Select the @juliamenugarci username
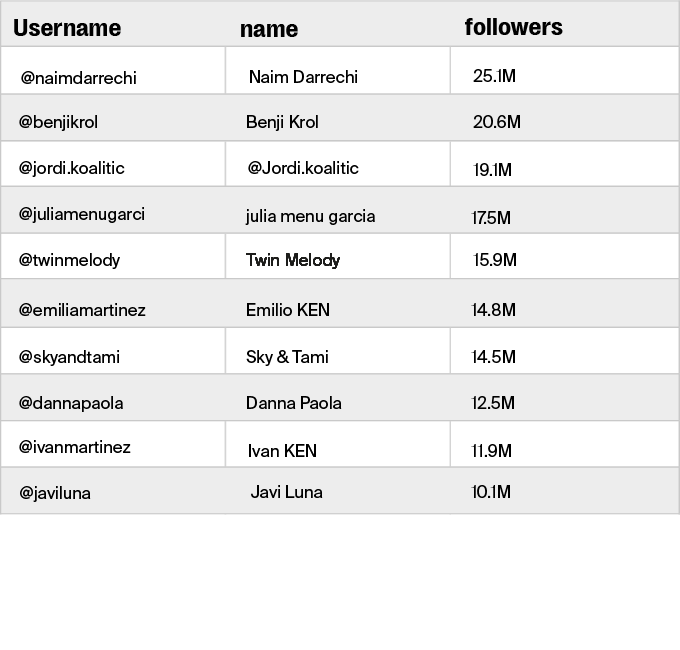 coord(82,214)
